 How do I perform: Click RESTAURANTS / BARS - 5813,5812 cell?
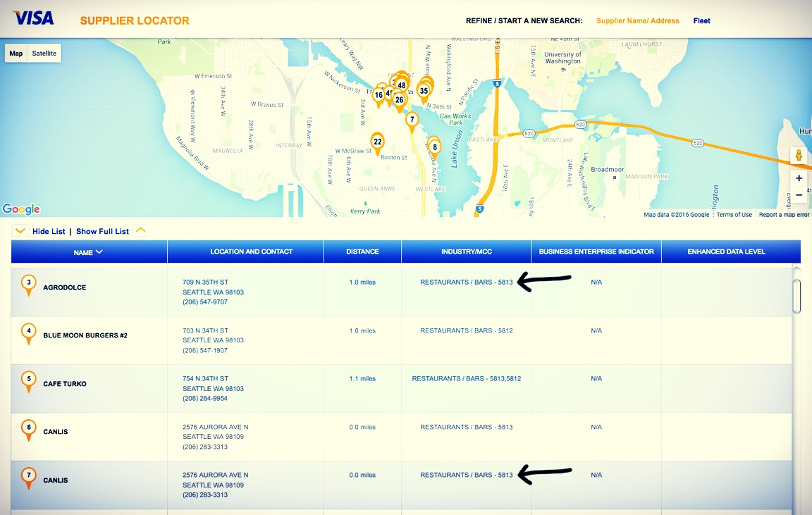pyautogui.click(x=467, y=378)
